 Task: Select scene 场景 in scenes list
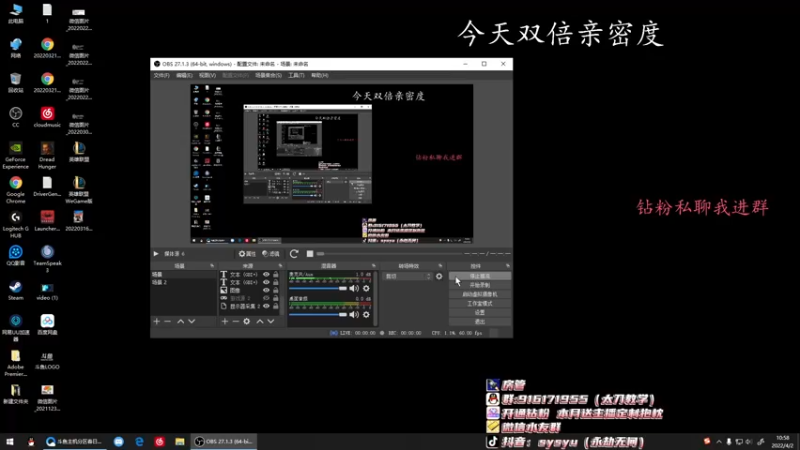184,274
